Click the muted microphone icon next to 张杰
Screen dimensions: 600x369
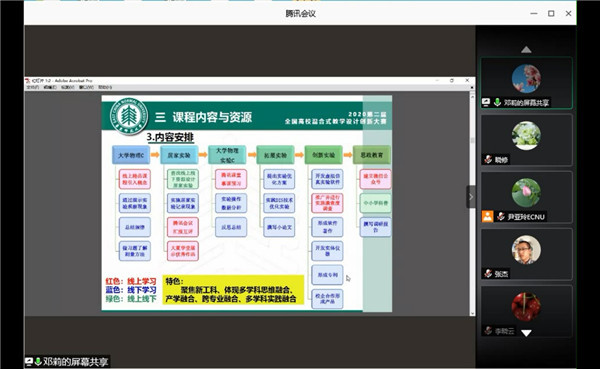pyautogui.click(x=488, y=273)
